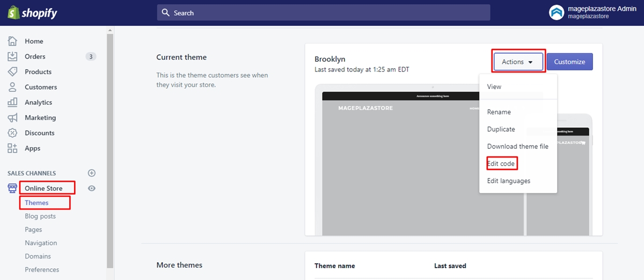Select Online Store sales channel
Viewport: 644px width, 280px height.
click(43, 189)
